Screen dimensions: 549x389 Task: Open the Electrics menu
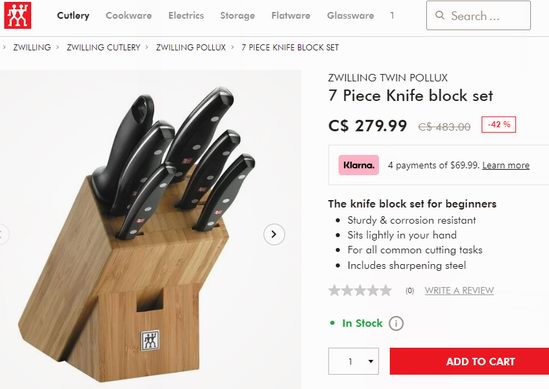(x=186, y=15)
